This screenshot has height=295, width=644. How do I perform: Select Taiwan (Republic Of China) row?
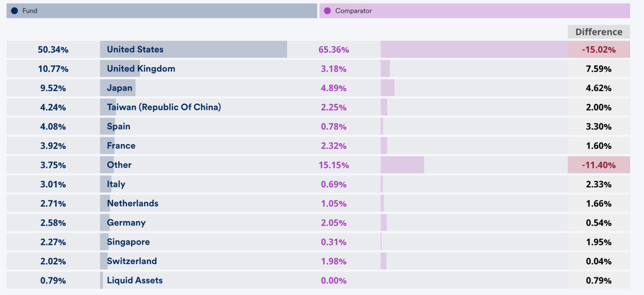tap(164, 107)
